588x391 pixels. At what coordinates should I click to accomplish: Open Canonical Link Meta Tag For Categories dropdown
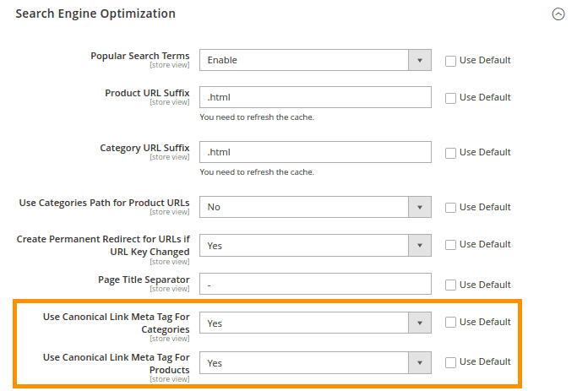[x=315, y=323]
